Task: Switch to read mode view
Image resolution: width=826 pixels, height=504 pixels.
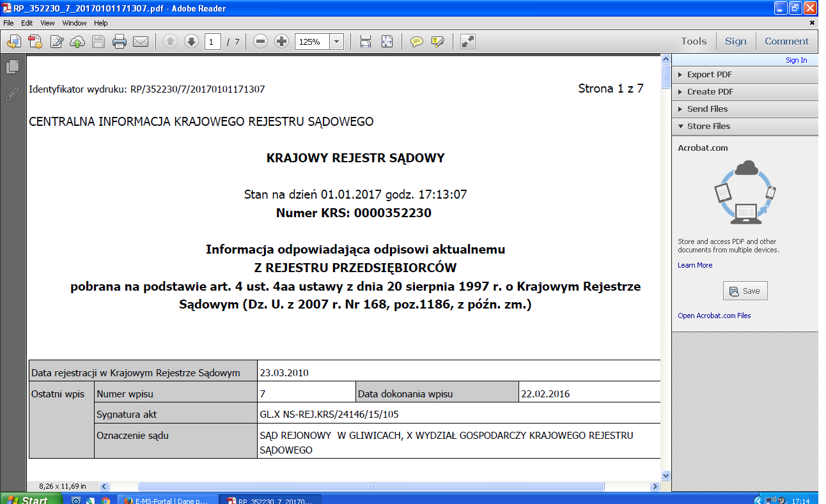Action: 468,42
